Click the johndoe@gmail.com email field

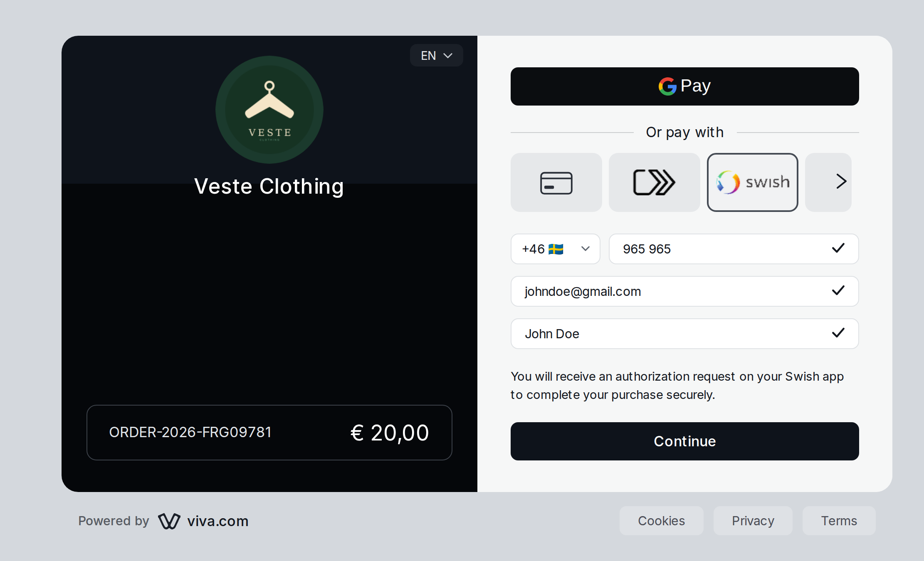pyautogui.click(x=684, y=291)
